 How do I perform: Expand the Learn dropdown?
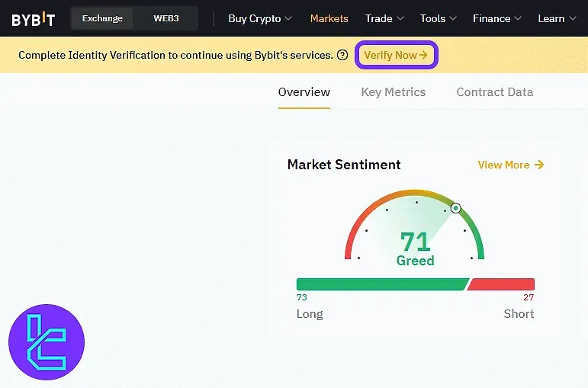point(557,18)
